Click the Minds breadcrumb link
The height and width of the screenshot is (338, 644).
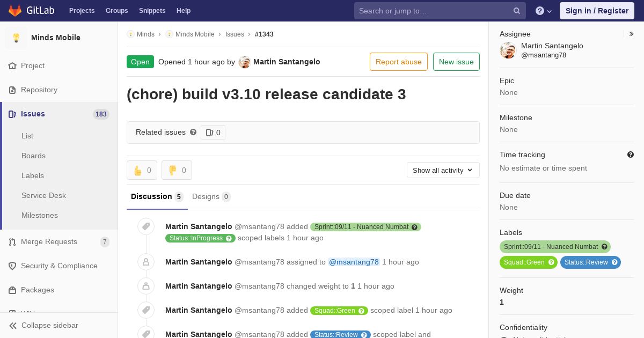[145, 34]
